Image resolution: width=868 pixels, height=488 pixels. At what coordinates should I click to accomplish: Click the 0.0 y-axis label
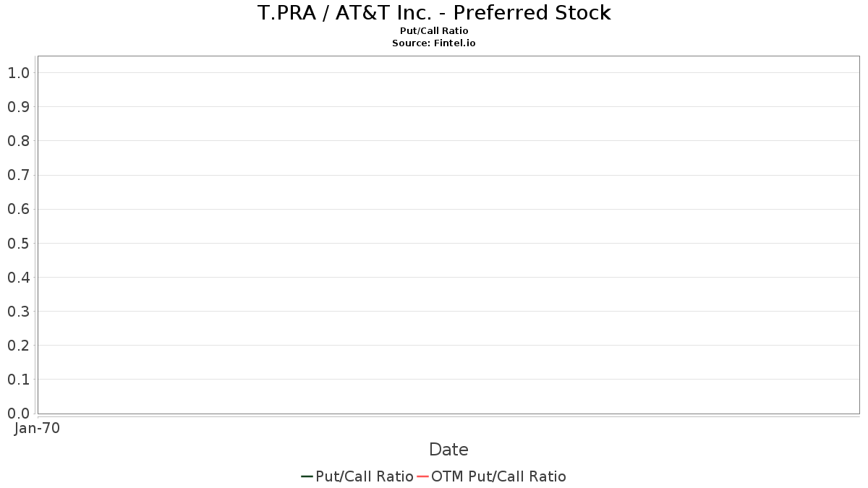pos(19,414)
